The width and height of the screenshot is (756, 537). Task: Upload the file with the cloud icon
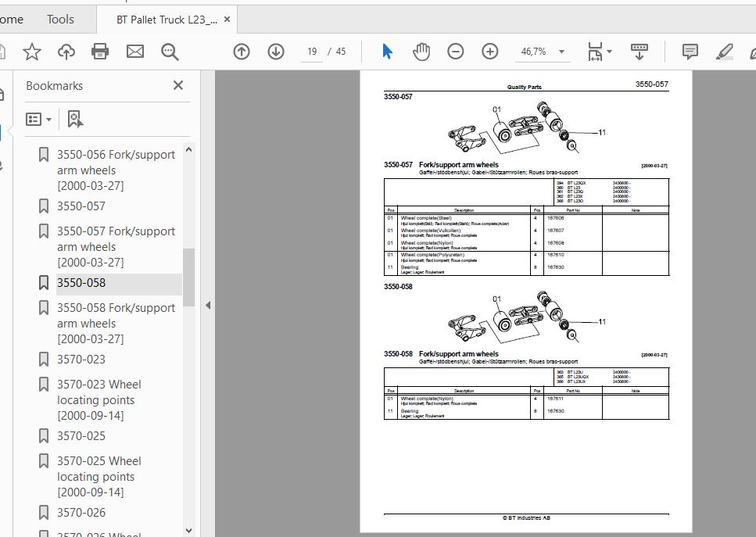click(66, 51)
